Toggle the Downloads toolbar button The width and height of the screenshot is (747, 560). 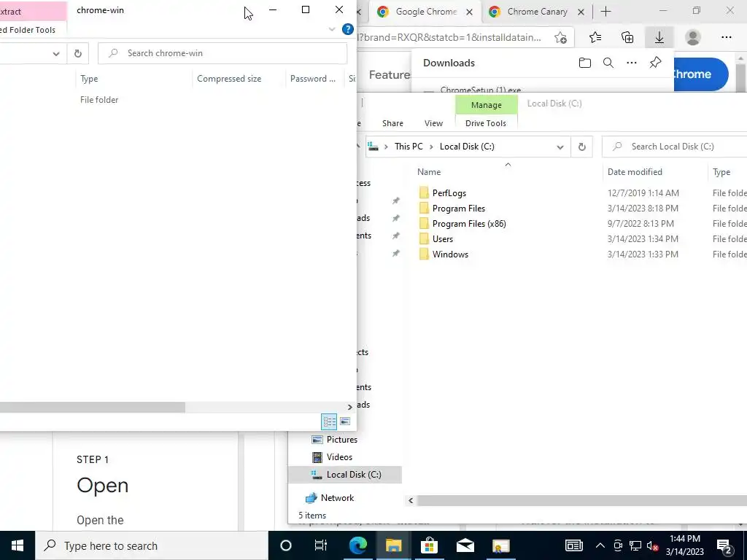coord(659,37)
